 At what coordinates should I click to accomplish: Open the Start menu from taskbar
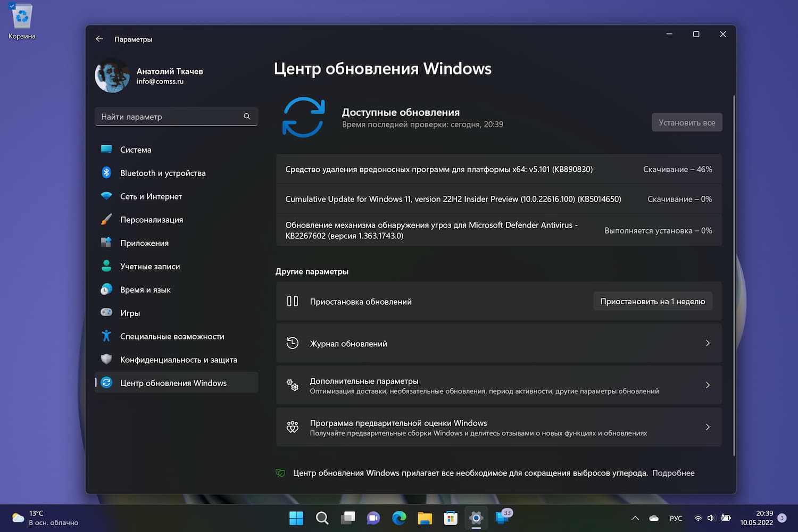[x=296, y=518]
